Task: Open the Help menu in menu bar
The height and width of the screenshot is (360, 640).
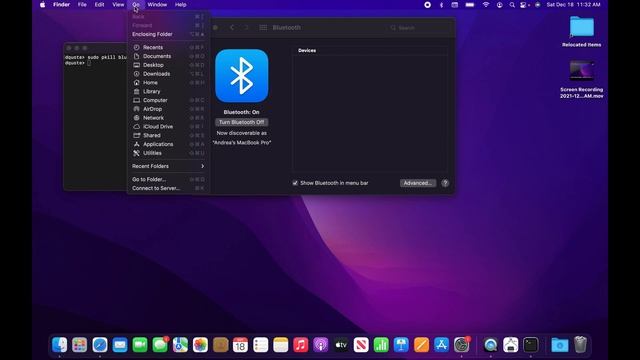Action: 180,5
